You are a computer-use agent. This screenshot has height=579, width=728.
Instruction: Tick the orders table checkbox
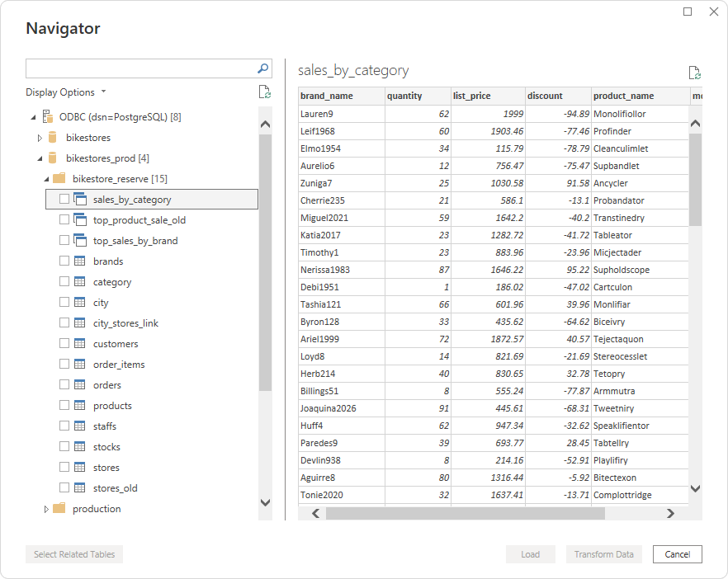tap(64, 385)
